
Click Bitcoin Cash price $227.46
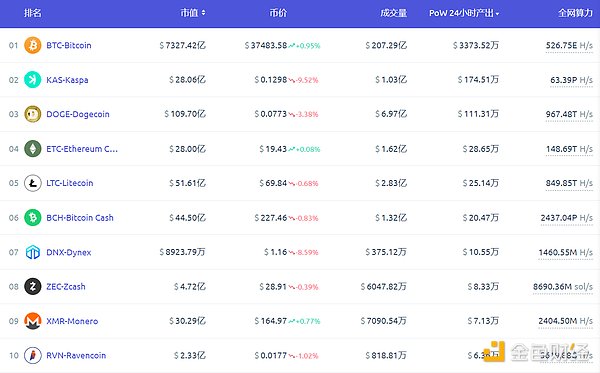pyautogui.click(x=271, y=218)
